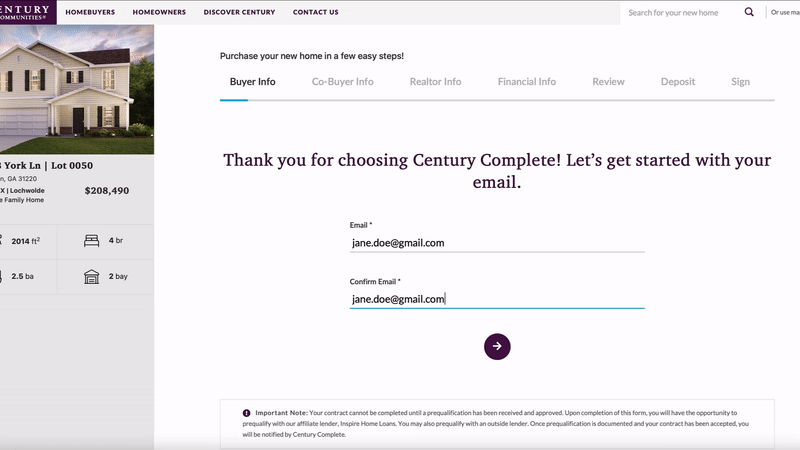Screen dimensions: 800x450
Task: Click the purple next arrow button
Action: 497,346
